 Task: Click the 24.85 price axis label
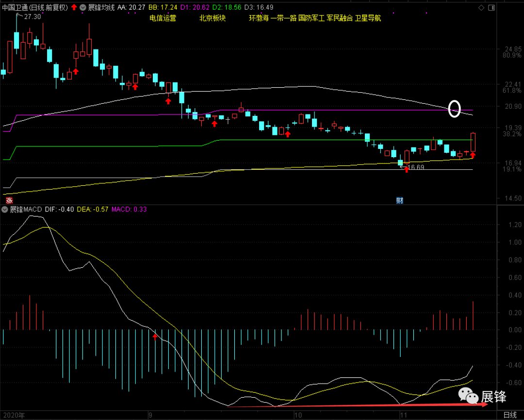pos(513,49)
